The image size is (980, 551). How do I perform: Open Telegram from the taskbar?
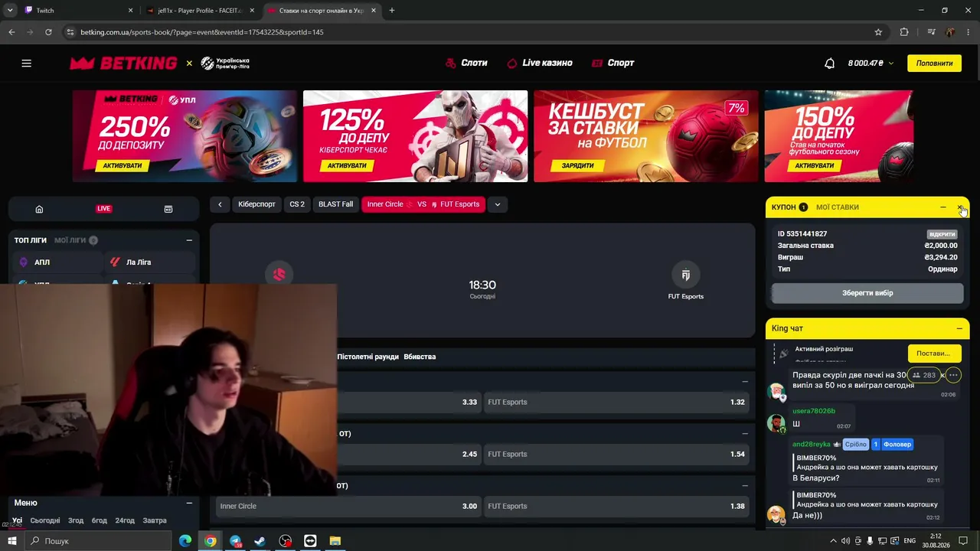pos(235,541)
